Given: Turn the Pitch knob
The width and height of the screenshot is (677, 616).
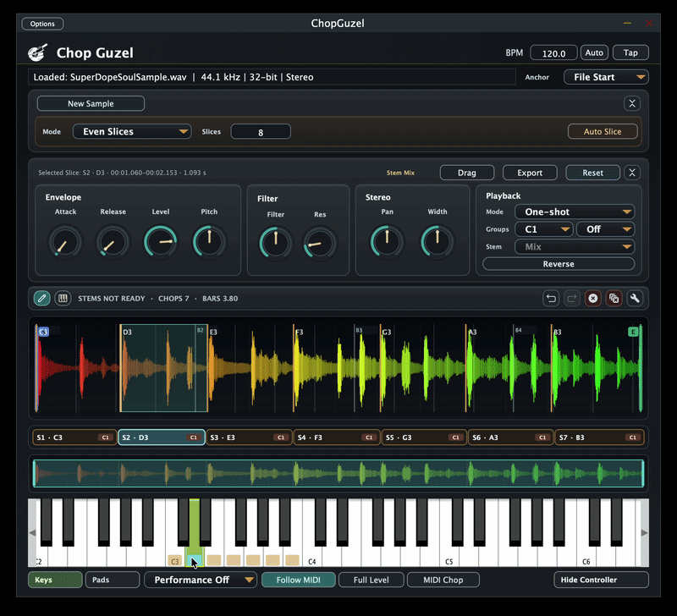Looking at the screenshot, I should (209, 242).
